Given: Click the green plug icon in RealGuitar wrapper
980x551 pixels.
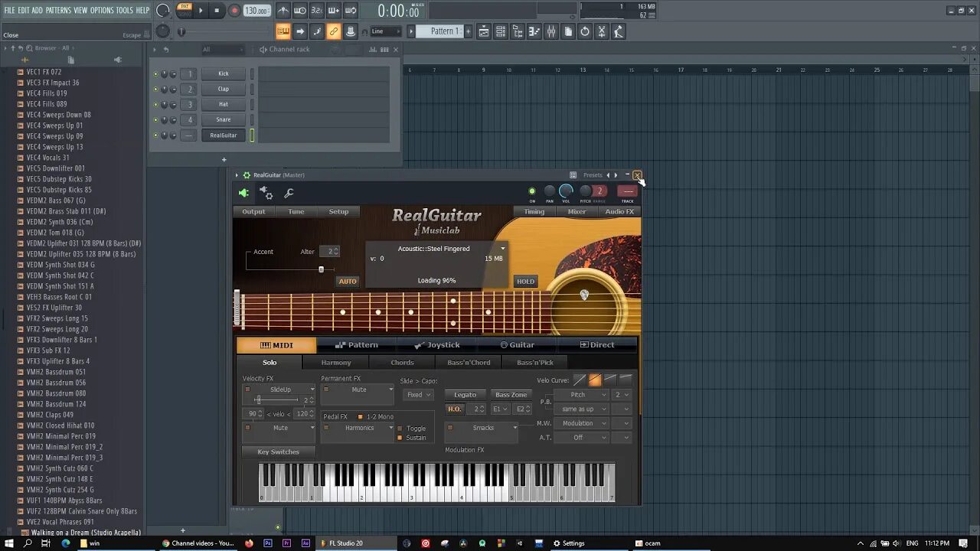Looking at the screenshot, I should coord(243,193).
